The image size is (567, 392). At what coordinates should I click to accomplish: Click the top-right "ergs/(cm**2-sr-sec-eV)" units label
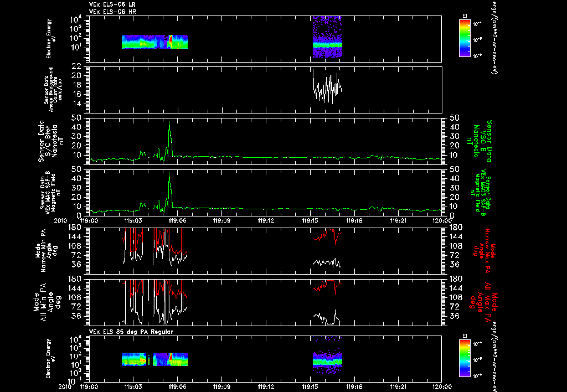[x=493, y=37]
